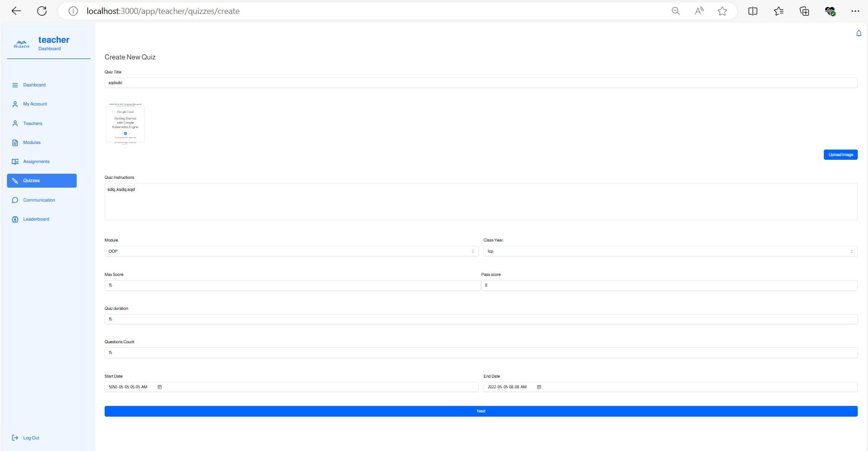
Task: Open the Assignments sidebar section
Action: [36, 162]
